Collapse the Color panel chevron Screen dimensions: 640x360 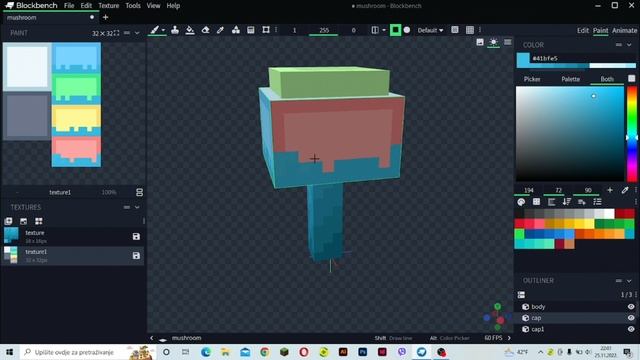pyautogui.click(x=629, y=45)
